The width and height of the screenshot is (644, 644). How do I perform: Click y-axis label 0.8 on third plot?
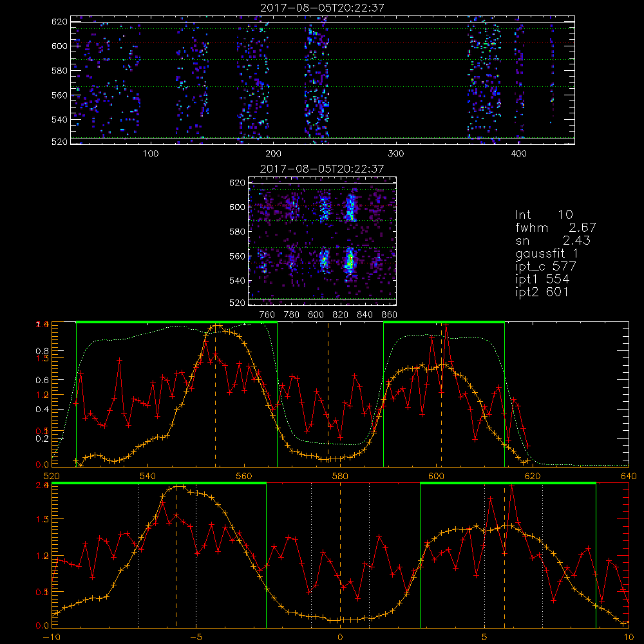(x=43, y=351)
